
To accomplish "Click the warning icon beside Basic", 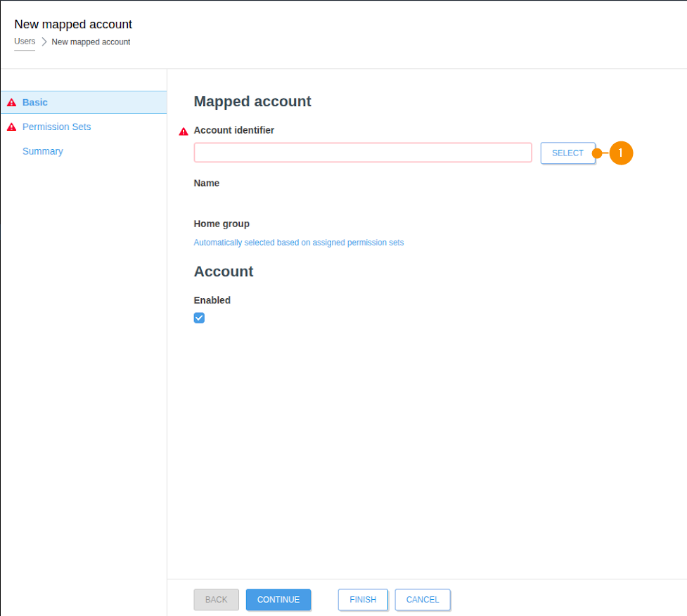I will [11, 103].
